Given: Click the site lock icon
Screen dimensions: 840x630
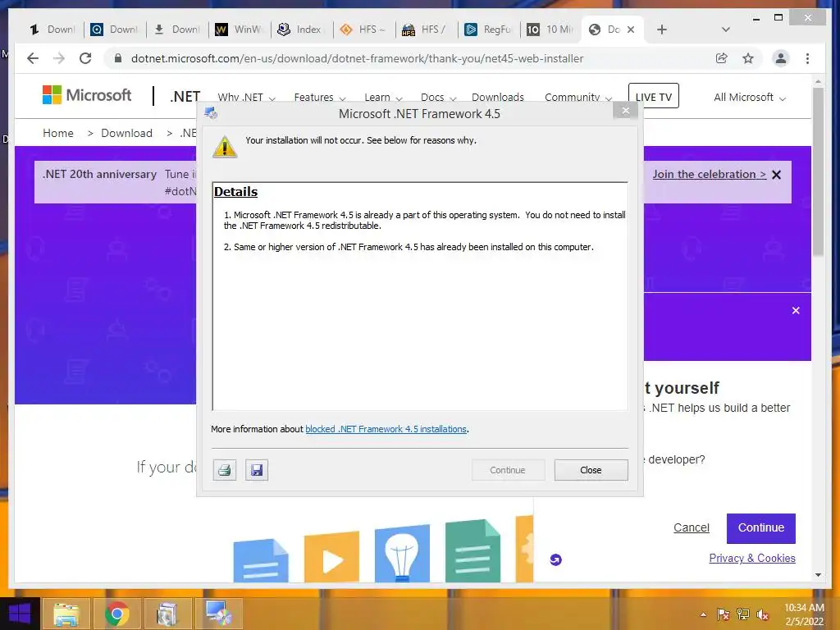Looking at the screenshot, I should pyautogui.click(x=118, y=58).
